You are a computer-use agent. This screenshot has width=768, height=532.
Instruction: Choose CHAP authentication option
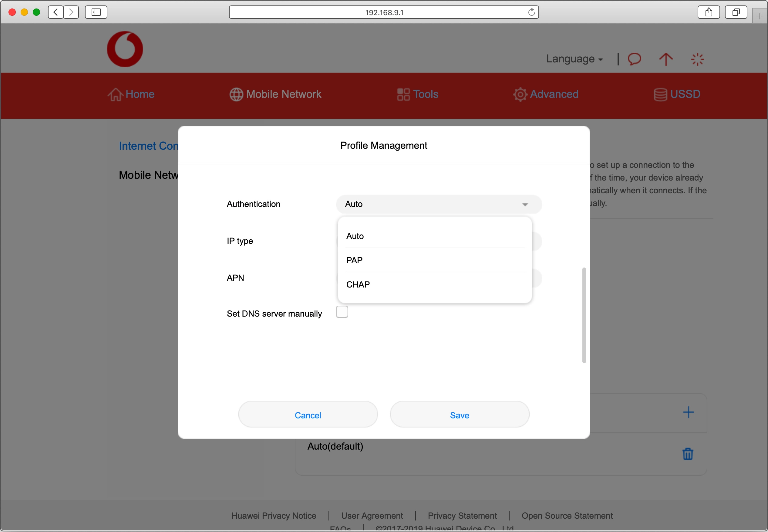pyautogui.click(x=358, y=285)
